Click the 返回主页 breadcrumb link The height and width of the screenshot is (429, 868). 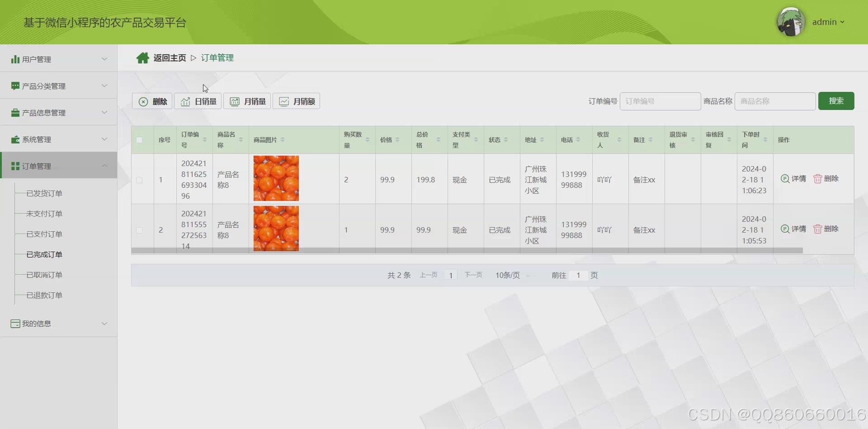coord(170,58)
